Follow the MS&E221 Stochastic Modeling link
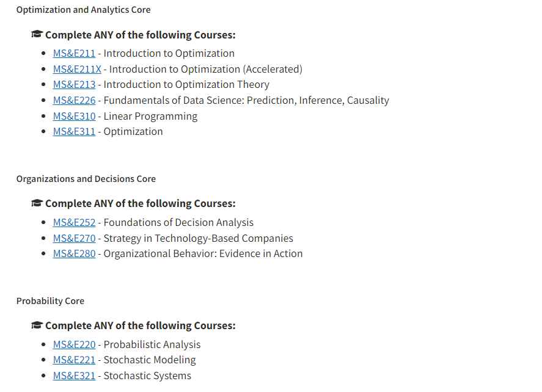The image size is (542, 392). [x=74, y=360]
